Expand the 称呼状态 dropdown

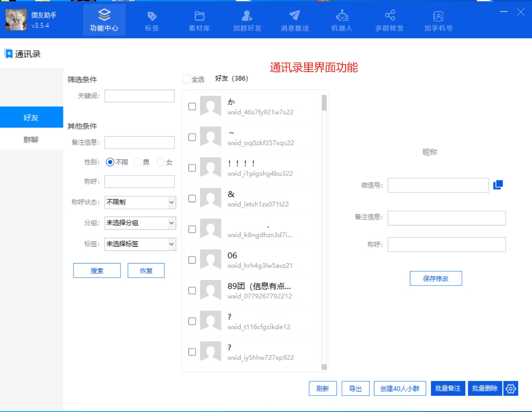[x=171, y=202]
